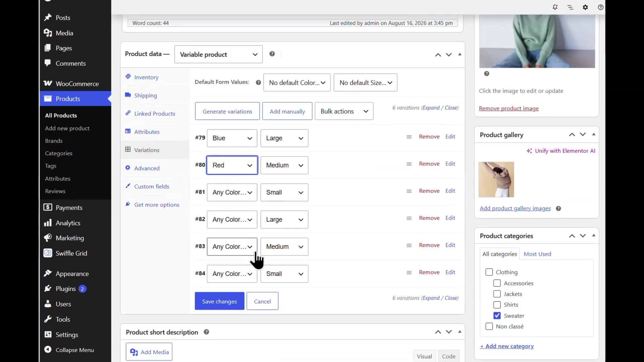The height and width of the screenshot is (362, 644).
Task: Open the No default Color dropdown
Action: point(297,82)
